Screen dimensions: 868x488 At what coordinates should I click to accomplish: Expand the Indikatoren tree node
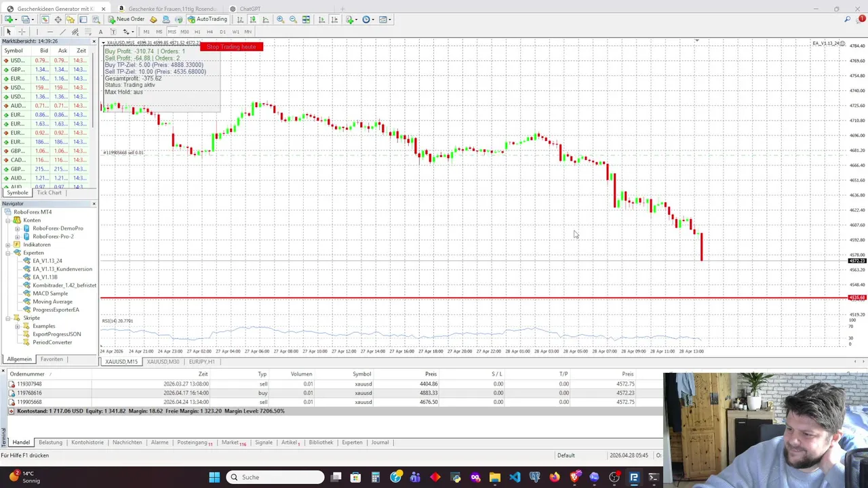(8, 245)
